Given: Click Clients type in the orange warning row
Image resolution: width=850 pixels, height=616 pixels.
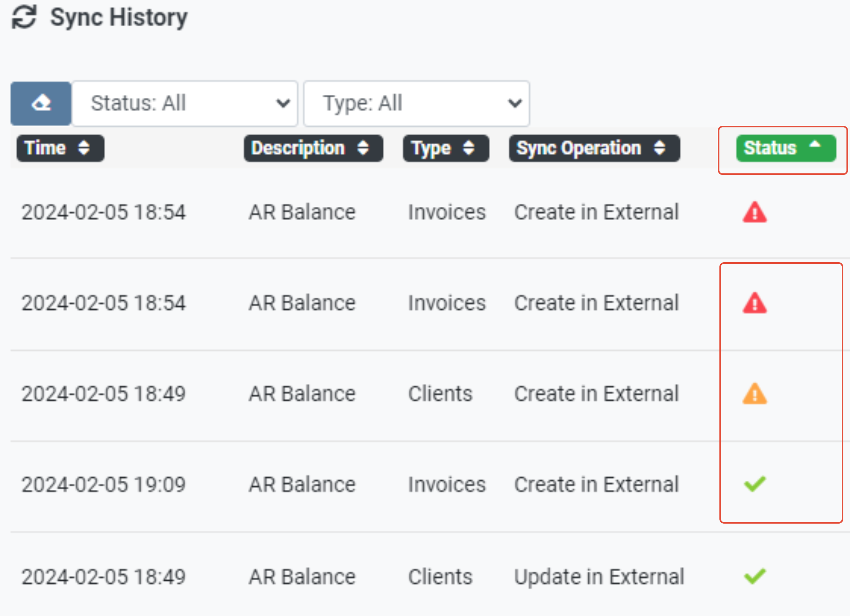Looking at the screenshot, I should (440, 394).
